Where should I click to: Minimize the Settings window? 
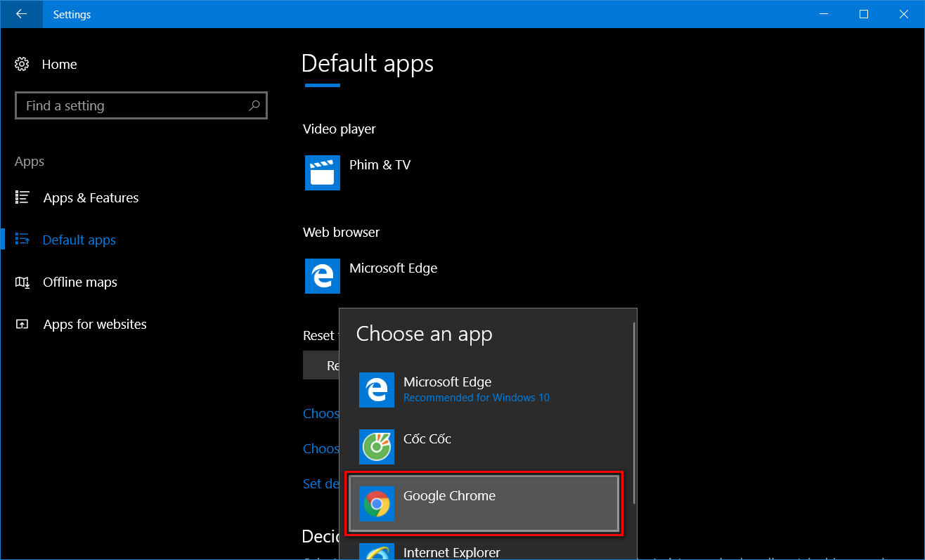pyautogui.click(x=823, y=14)
